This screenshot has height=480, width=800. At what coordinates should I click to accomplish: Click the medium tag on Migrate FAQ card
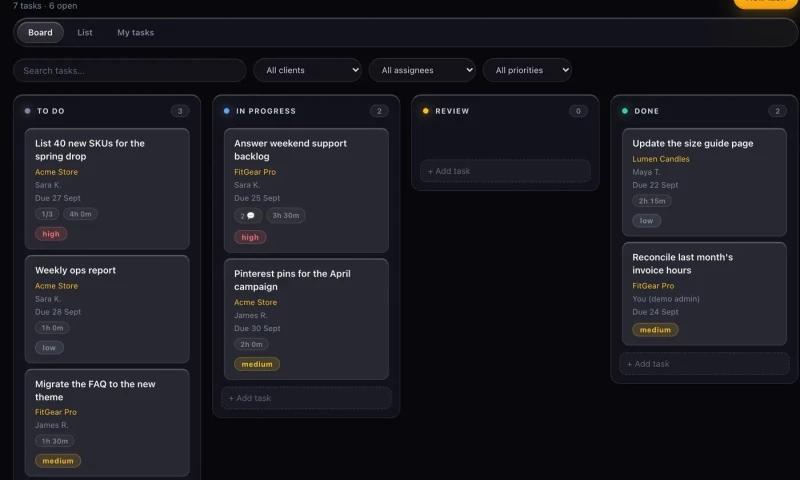(x=58, y=461)
